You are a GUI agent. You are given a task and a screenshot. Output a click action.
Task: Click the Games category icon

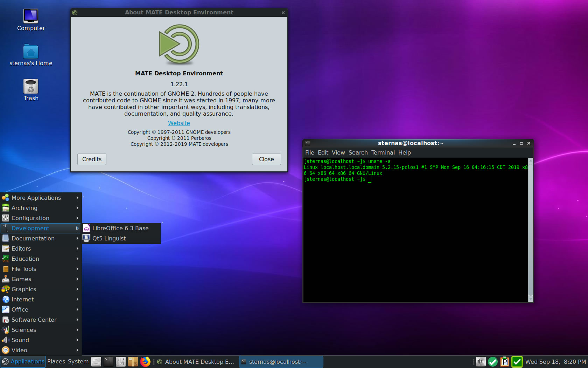click(6, 279)
